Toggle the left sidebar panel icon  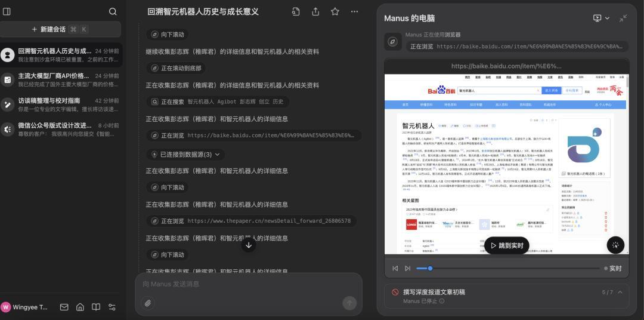(x=7, y=11)
